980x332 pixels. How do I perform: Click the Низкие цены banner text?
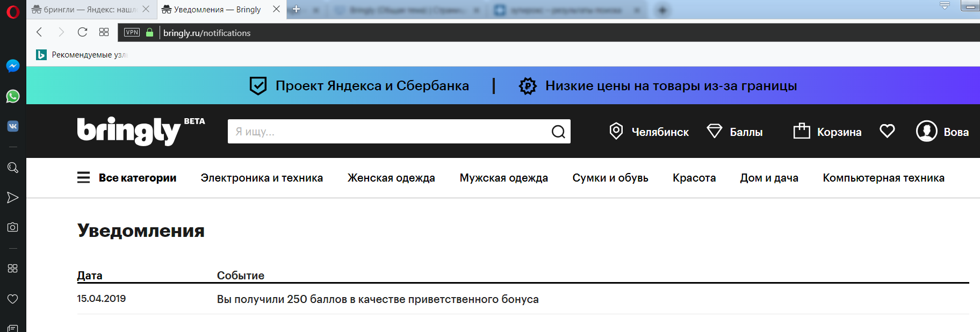coord(671,85)
